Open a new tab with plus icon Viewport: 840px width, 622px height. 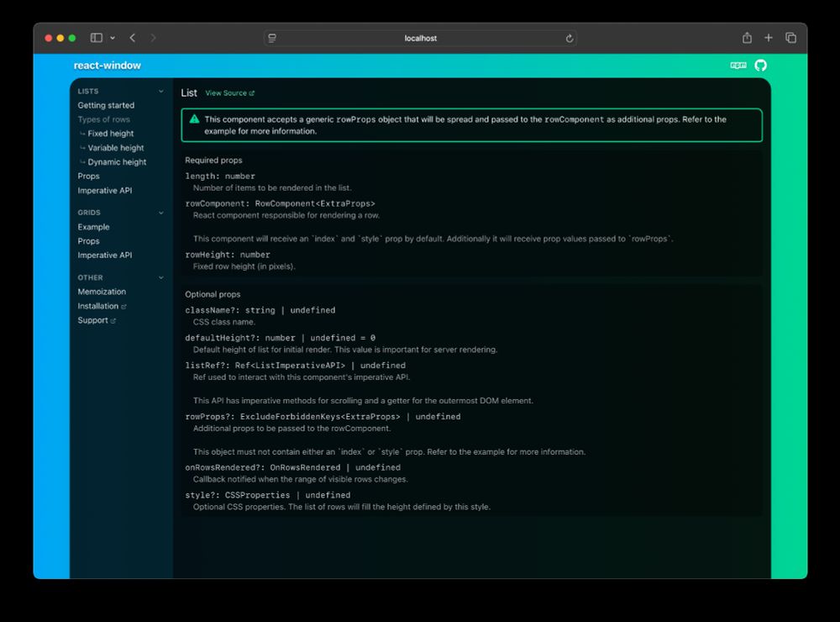point(769,38)
